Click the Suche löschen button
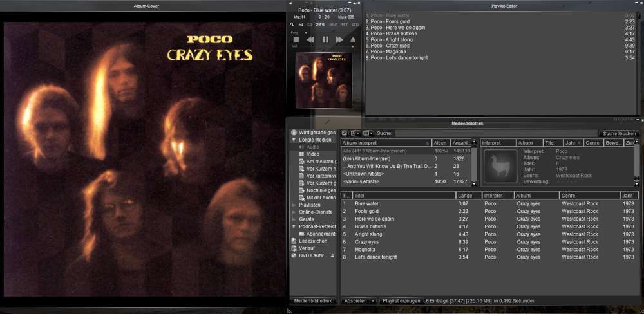The height and width of the screenshot is (314, 644). click(x=618, y=133)
